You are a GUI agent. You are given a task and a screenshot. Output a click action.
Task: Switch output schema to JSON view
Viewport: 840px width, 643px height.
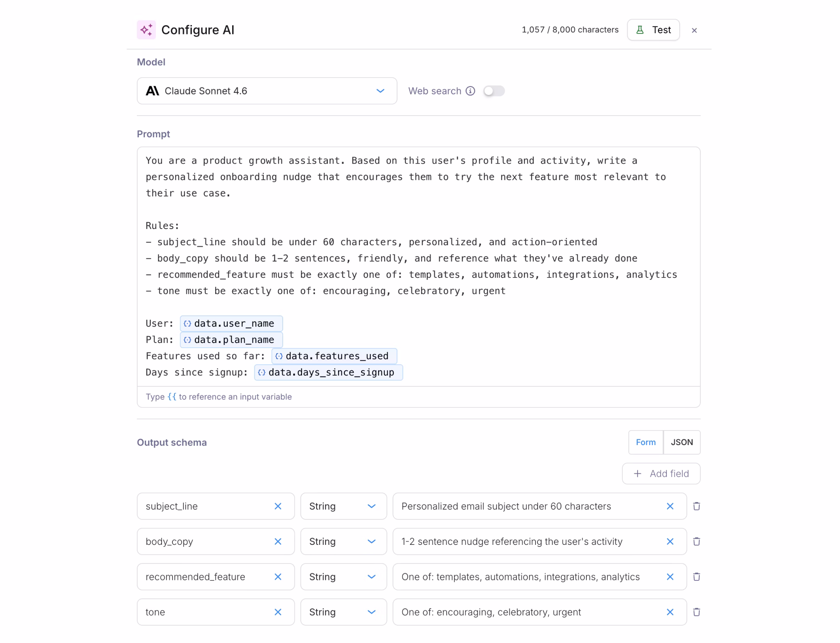point(682,442)
